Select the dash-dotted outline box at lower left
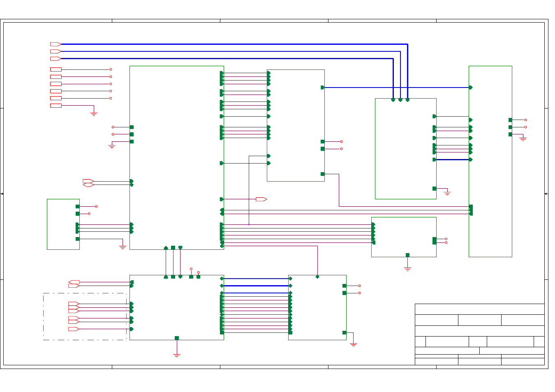 coord(85,316)
